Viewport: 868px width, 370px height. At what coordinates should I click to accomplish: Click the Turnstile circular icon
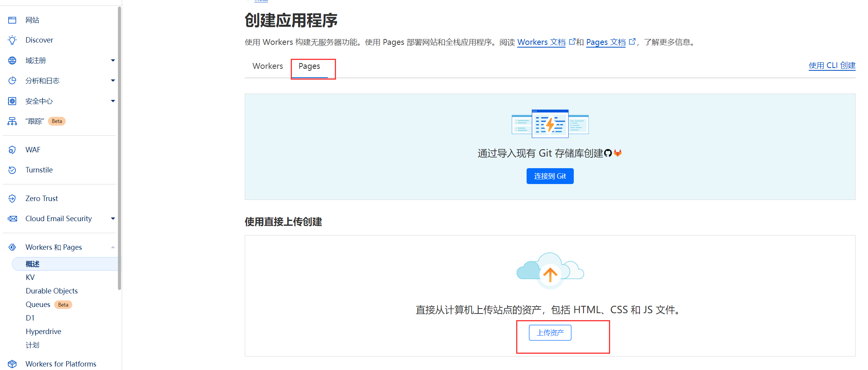(12, 170)
